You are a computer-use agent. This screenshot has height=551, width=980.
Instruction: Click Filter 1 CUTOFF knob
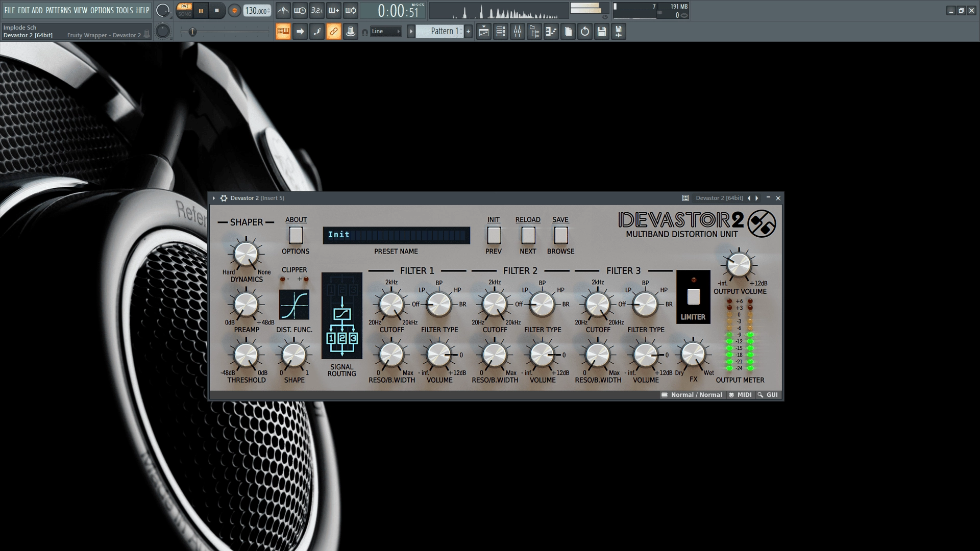[391, 305]
